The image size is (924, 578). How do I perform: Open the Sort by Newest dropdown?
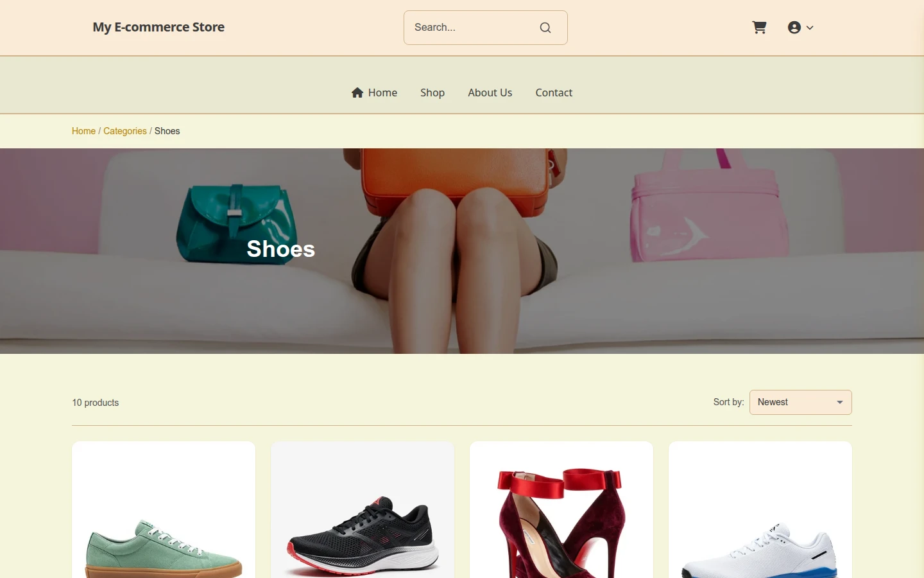tap(801, 402)
